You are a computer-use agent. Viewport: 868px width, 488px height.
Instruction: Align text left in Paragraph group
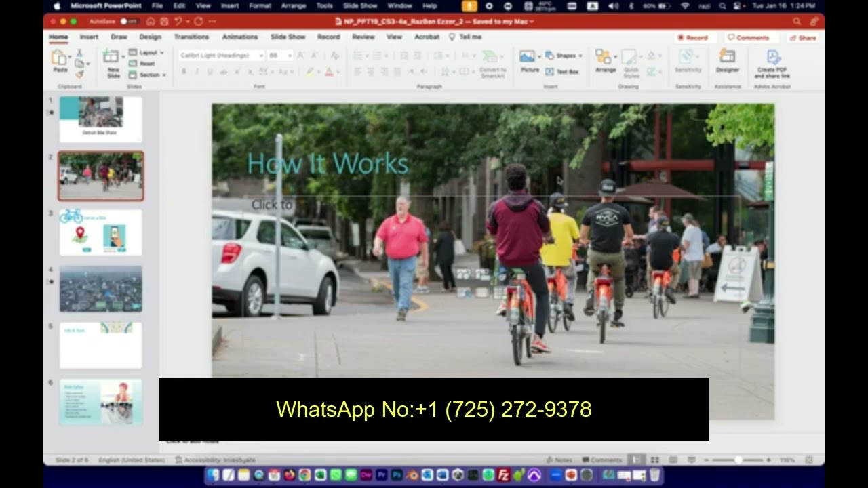357,71
